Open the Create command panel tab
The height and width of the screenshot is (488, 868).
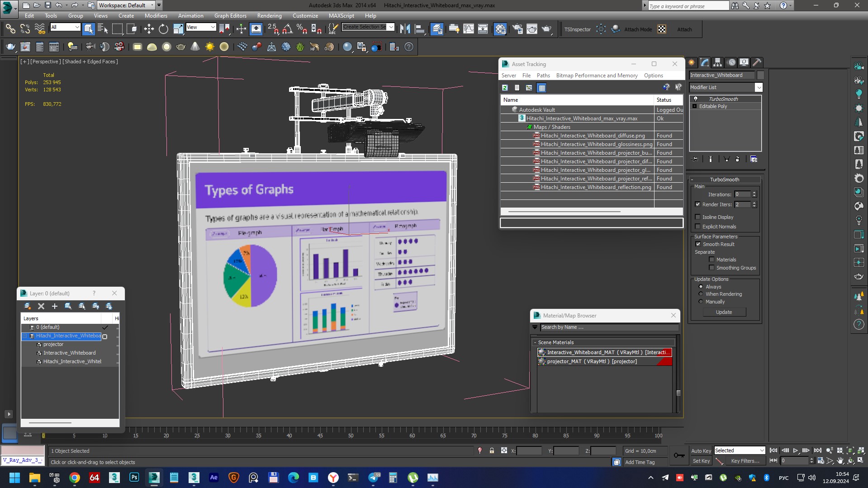(692, 62)
